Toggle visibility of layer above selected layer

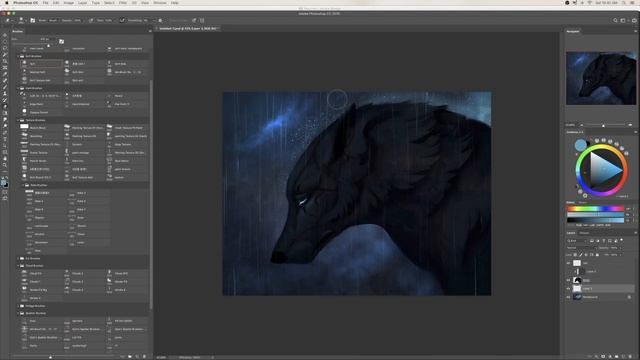point(568,280)
